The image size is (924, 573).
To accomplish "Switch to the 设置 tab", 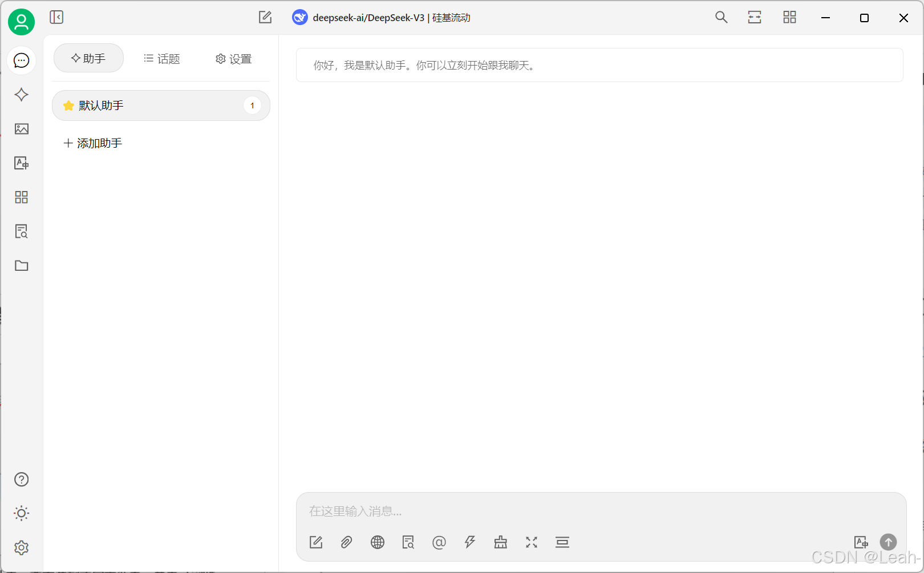I will pos(233,58).
